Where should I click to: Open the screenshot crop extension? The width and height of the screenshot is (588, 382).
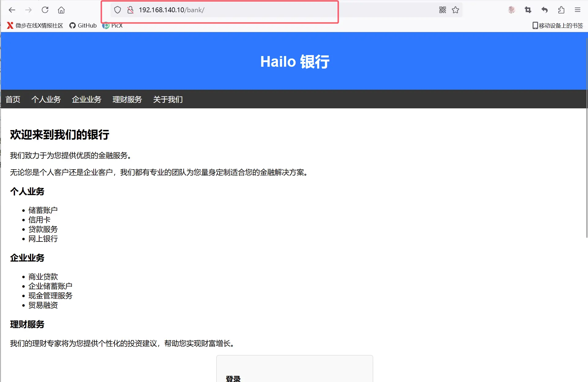[528, 10]
